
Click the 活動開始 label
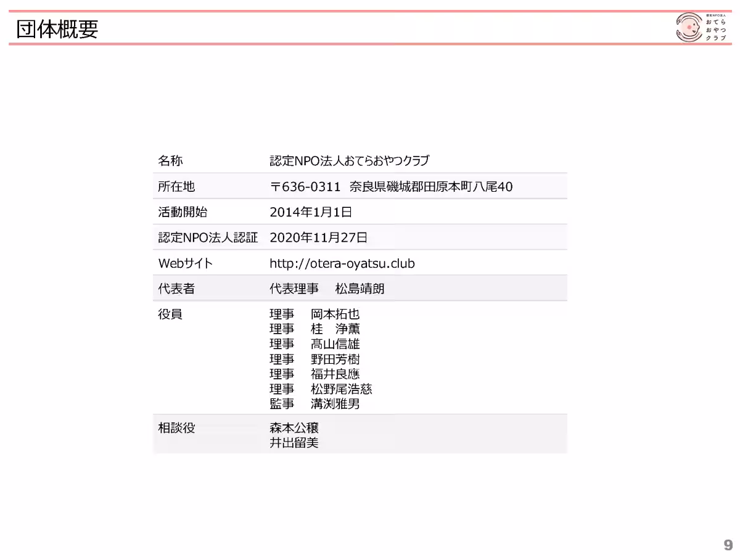pos(176,212)
